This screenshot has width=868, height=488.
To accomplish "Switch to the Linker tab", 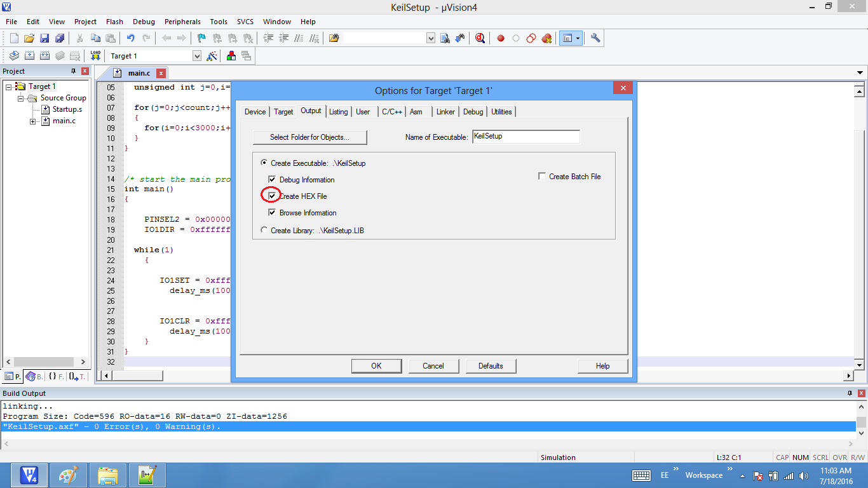I will [445, 112].
